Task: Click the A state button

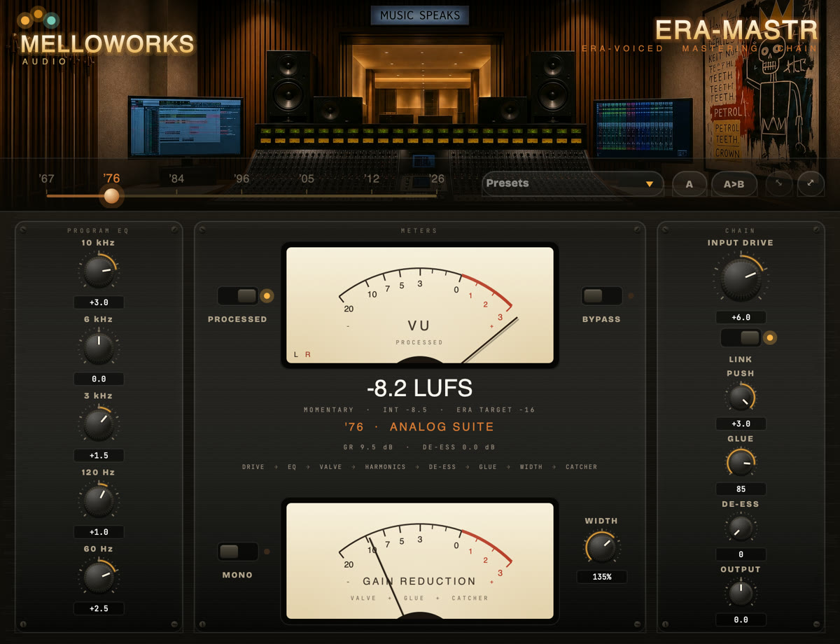Action: coord(689,184)
